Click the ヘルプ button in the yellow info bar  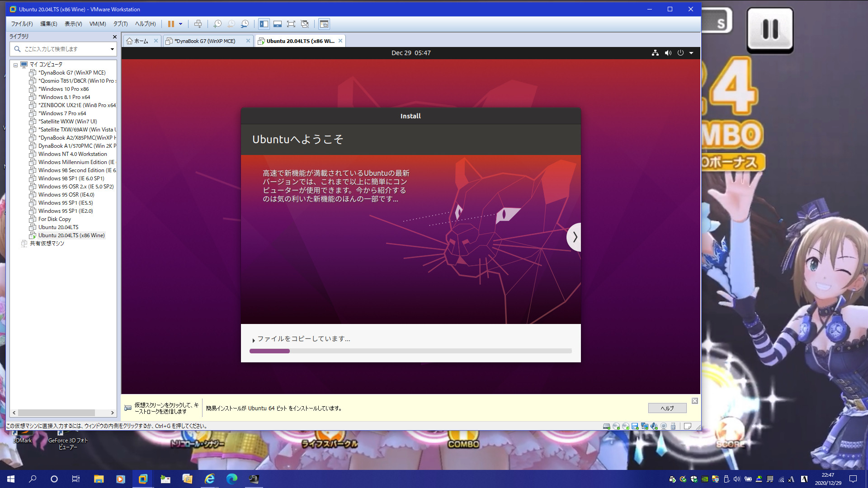[667, 408]
